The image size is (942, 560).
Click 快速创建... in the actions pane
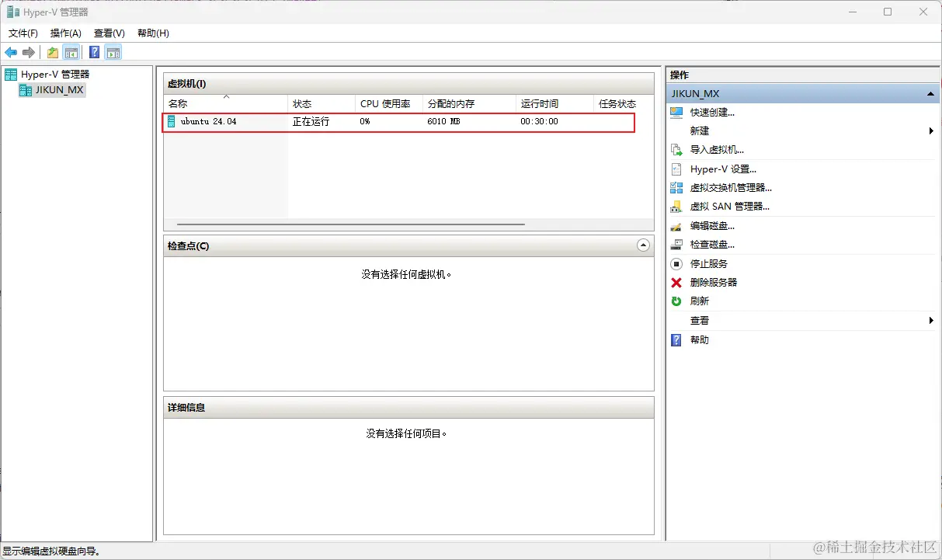712,113
